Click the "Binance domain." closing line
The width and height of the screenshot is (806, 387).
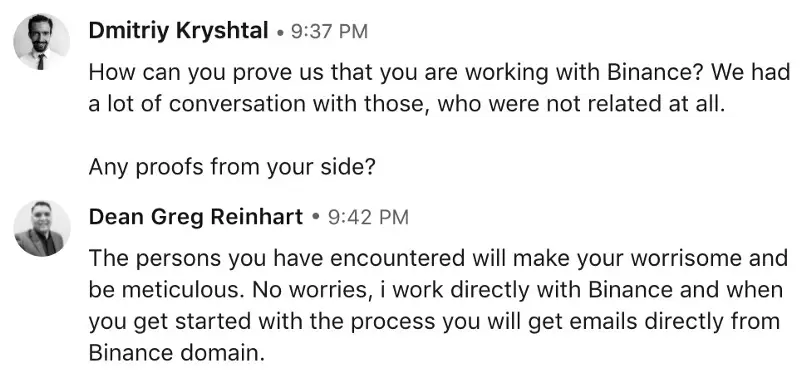pyautogui.click(x=177, y=353)
